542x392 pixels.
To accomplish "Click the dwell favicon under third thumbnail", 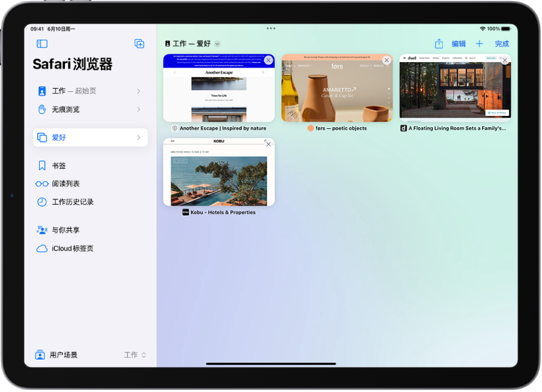I will click(x=403, y=128).
